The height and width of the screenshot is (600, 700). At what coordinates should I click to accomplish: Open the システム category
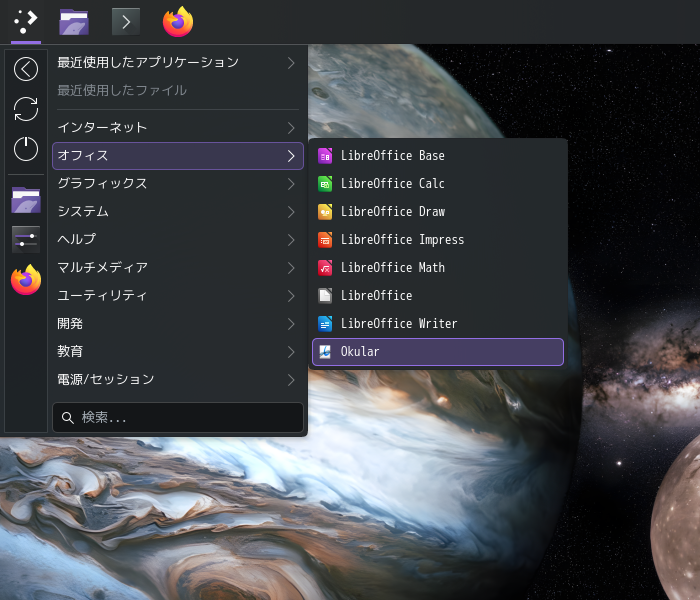tap(178, 212)
